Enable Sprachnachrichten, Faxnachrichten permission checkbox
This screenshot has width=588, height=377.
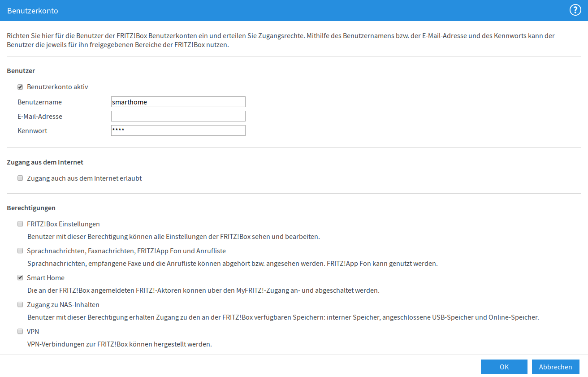tap(20, 251)
